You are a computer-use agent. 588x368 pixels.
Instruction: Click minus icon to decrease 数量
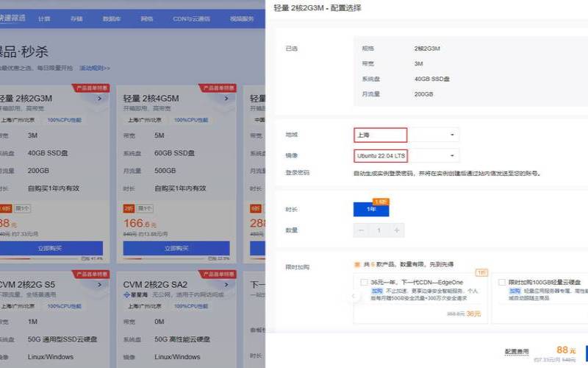pyautogui.click(x=361, y=230)
